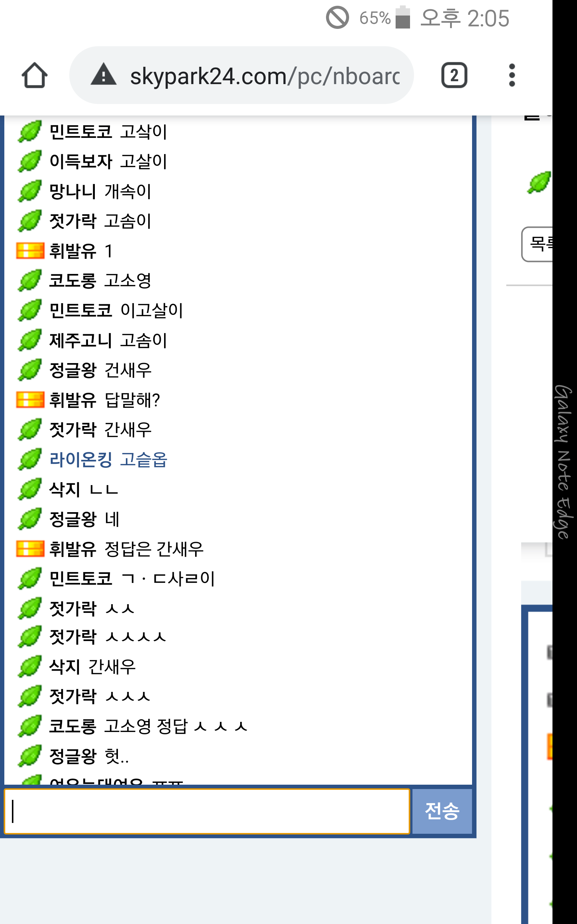Select username 정글왕 in the 건새우 message
The width and height of the screenshot is (577, 924).
coord(73,370)
